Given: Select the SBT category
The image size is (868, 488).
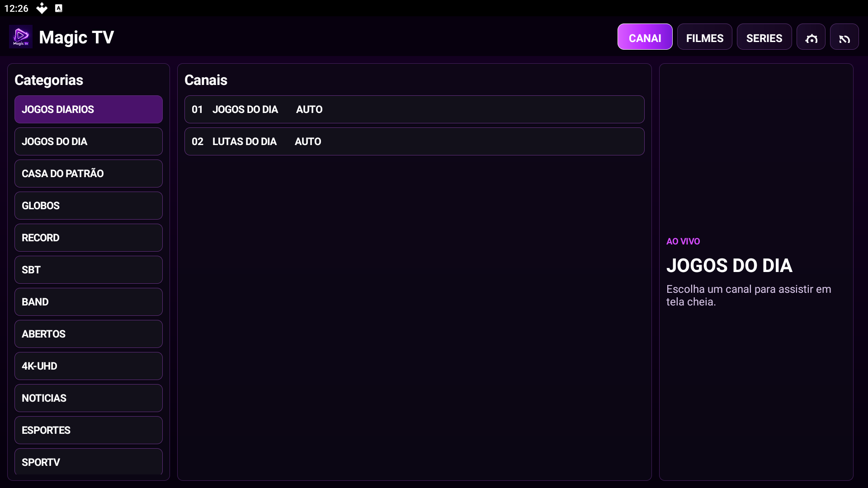Looking at the screenshot, I should coord(89,270).
